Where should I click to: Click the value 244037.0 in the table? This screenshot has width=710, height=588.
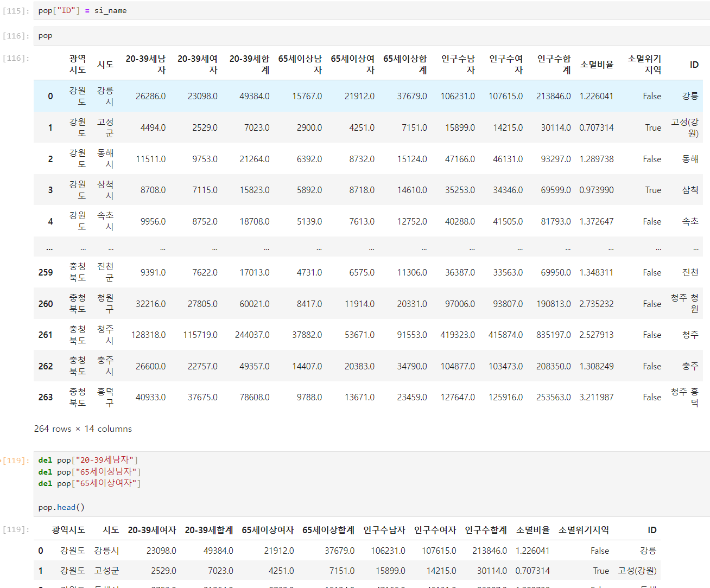tap(252, 335)
